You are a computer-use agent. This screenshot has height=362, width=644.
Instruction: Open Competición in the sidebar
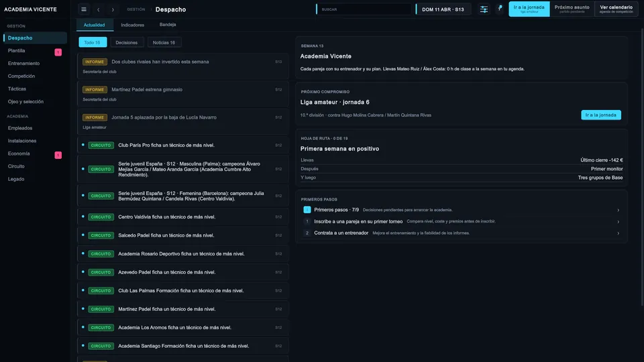coord(35,76)
